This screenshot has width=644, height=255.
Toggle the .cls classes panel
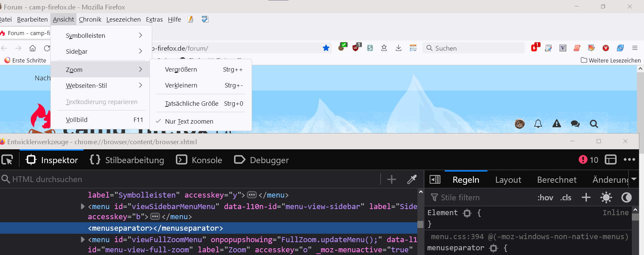(566, 198)
